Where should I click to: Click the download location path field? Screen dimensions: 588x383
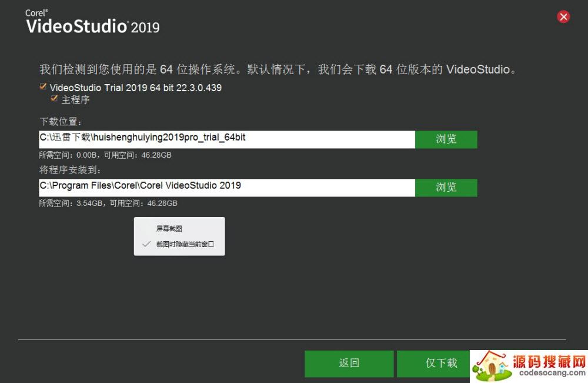coord(227,139)
